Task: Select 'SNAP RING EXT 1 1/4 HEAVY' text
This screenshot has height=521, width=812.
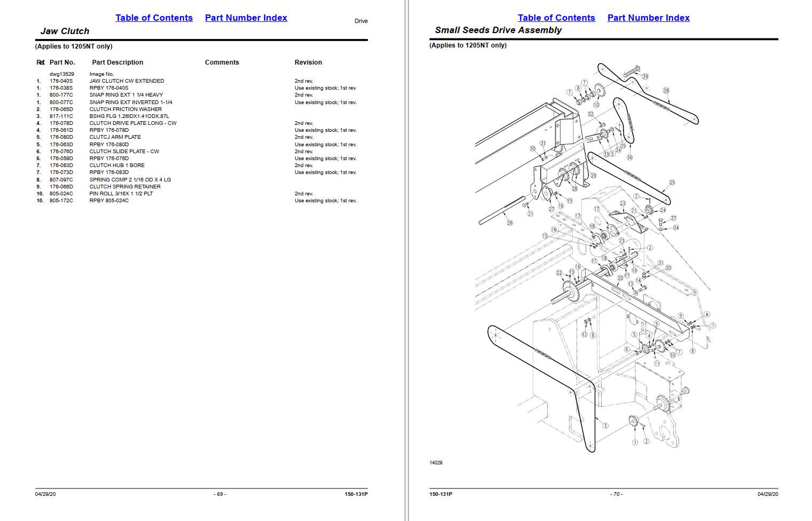Action: (126, 95)
